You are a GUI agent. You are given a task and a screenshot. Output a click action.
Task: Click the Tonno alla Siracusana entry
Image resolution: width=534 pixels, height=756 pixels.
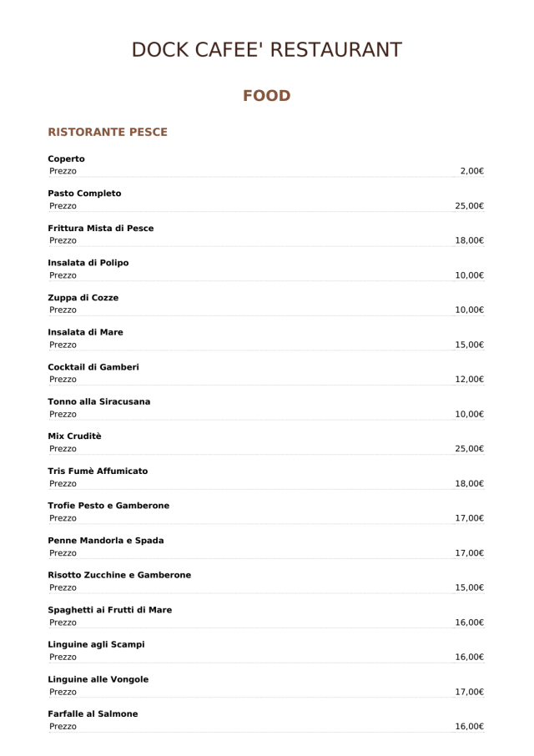click(99, 401)
